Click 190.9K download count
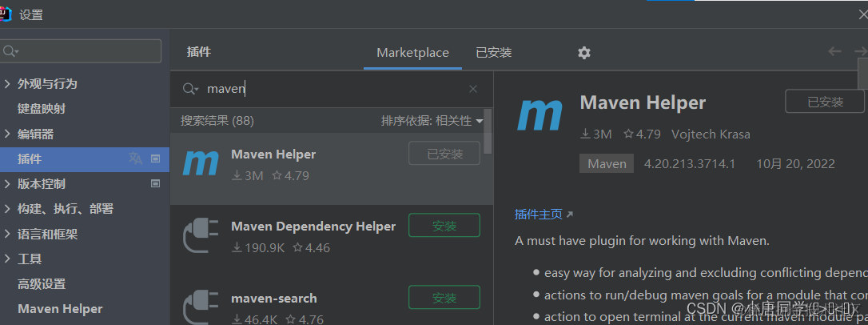Viewport: 868px width, 325px height. [257, 248]
